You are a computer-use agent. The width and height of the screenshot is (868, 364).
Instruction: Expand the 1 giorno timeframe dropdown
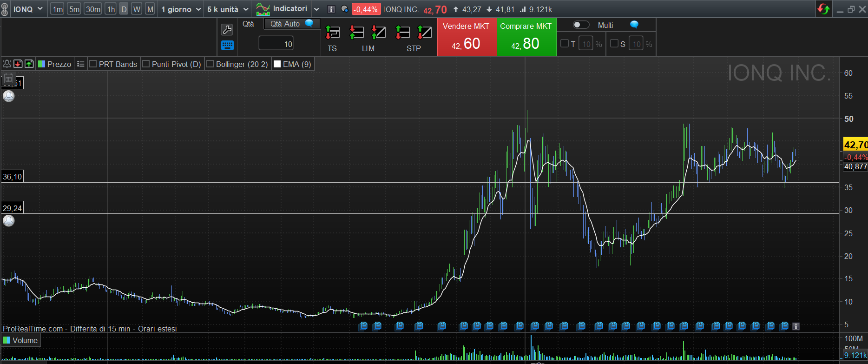coord(181,9)
